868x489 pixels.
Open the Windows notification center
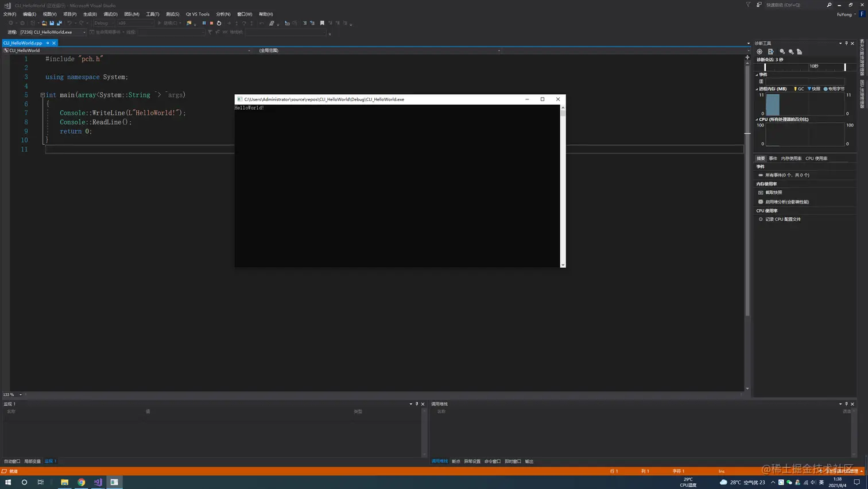tap(857, 482)
